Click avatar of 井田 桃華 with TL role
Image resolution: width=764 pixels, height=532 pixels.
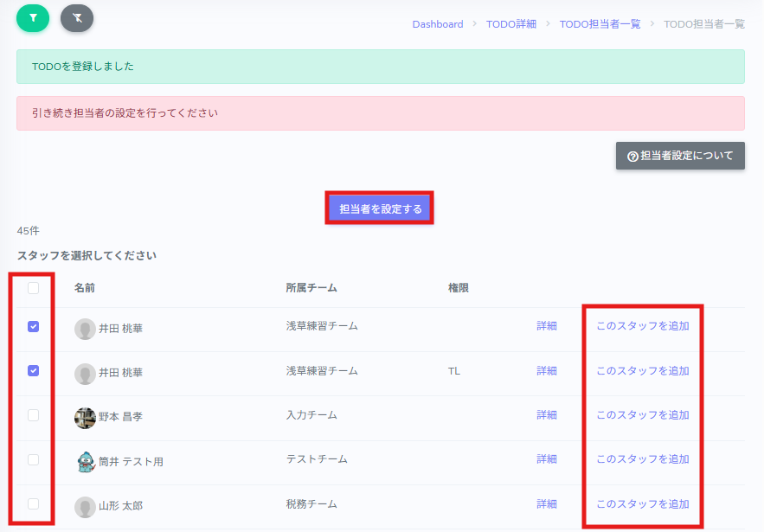[x=85, y=374]
